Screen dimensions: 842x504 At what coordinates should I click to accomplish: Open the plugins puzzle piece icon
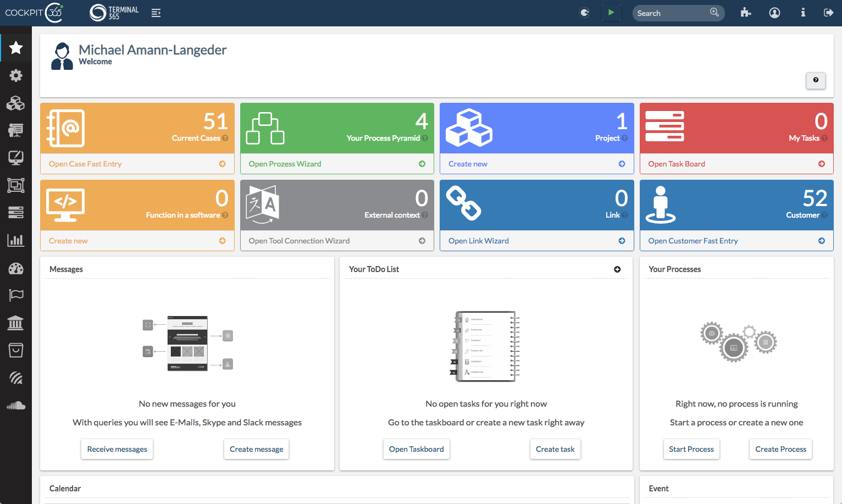click(745, 13)
